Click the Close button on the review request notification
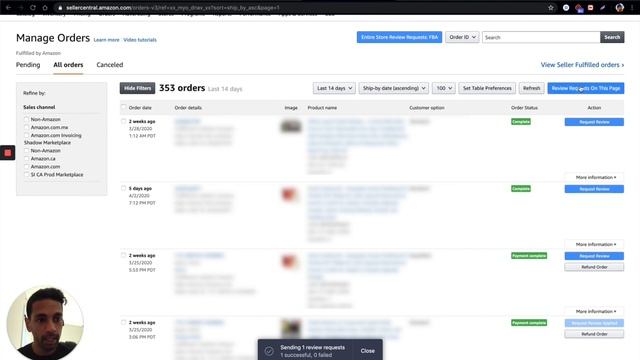 367,351
